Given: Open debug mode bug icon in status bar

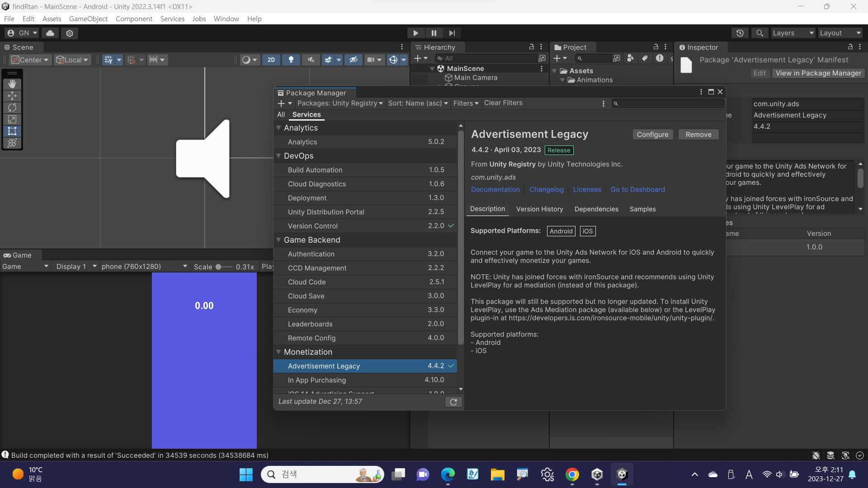Looking at the screenshot, I should pyautogui.click(x=816, y=455).
